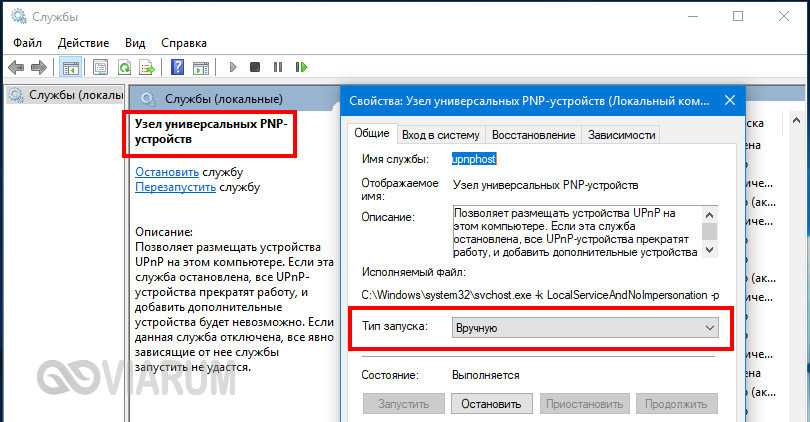Click the Restart service toolbar icon
Screen dimensions: 810x422
(x=301, y=67)
